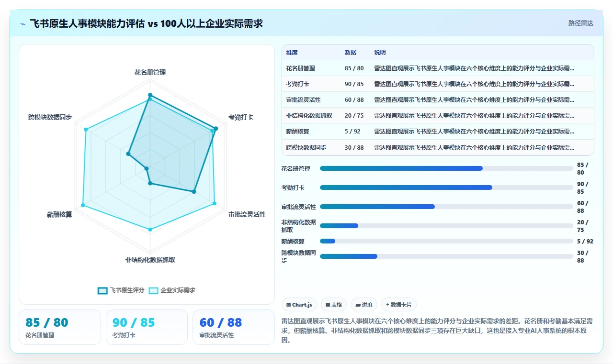This screenshot has width=613, height=364.
Task: Open the 90 / 85 考勤打卡 card
Action: (147, 327)
